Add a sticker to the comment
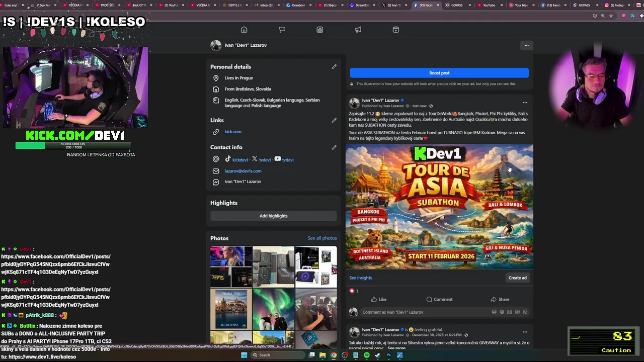The height and width of the screenshot is (362, 644). (x=525, y=312)
